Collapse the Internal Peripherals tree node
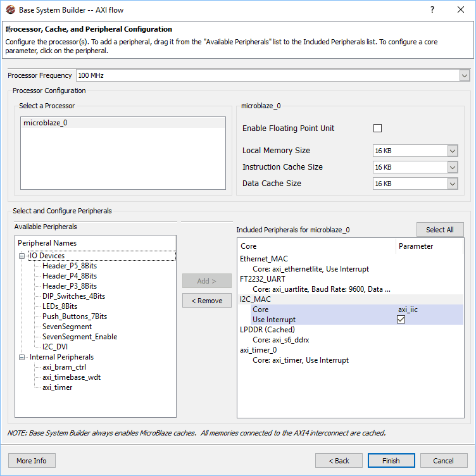The width and height of the screenshot is (476, 476). point(22,357)
